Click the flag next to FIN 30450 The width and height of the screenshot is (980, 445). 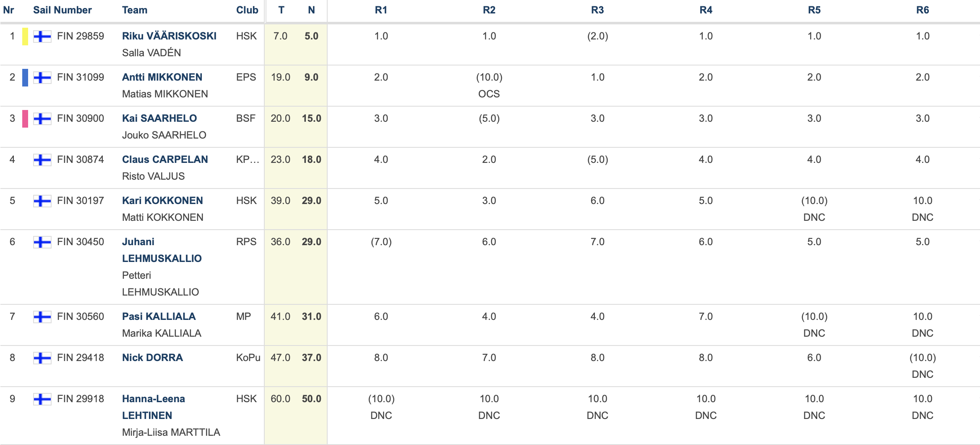[42, 242]
